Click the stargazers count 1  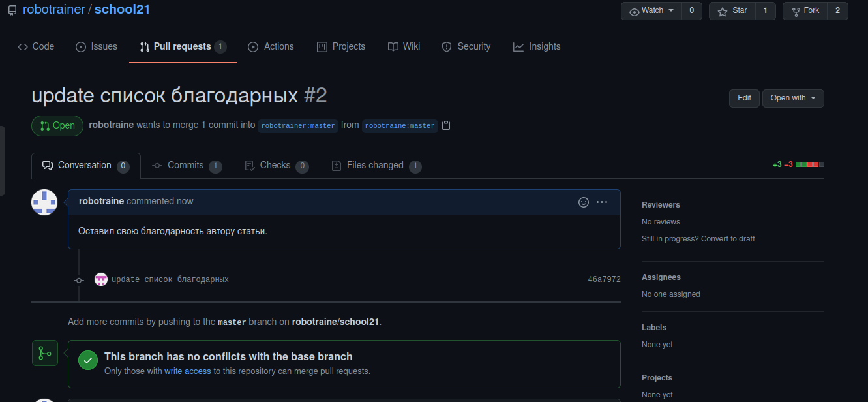point(766,11)
